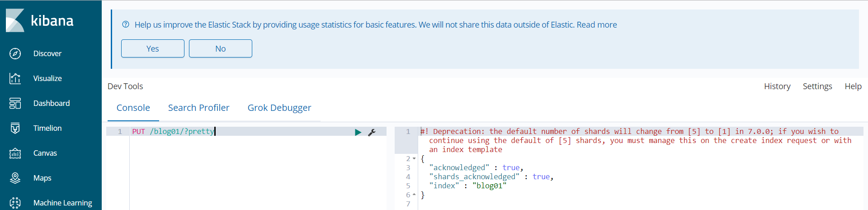Viewport: 868px width, 210px height.
Task: Select Dashboard label in sidebar
Action: pyautogui.click(x=52, y=103)
